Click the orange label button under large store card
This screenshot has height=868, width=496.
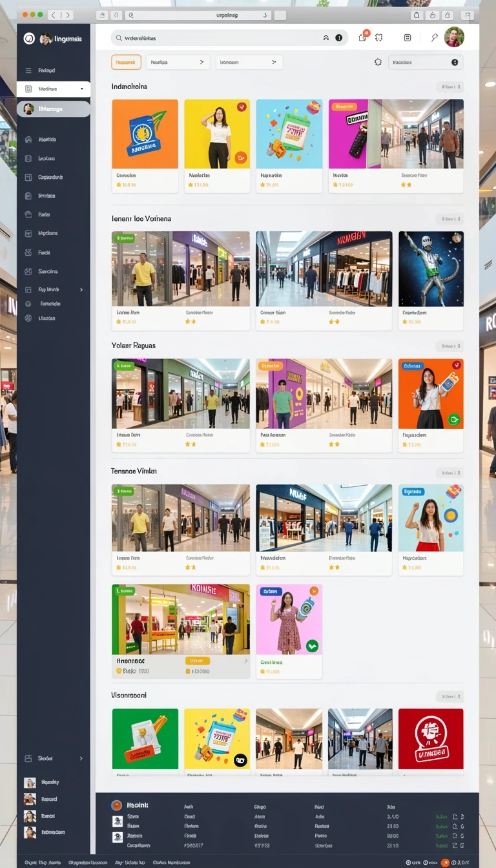point(198,661)
